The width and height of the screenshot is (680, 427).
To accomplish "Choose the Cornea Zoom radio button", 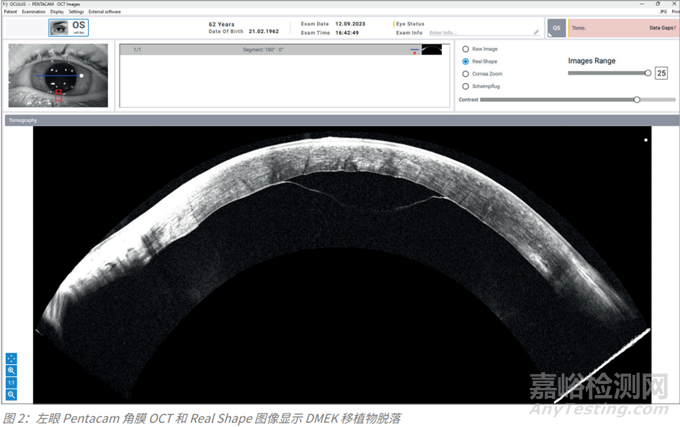I will point(466,74).
